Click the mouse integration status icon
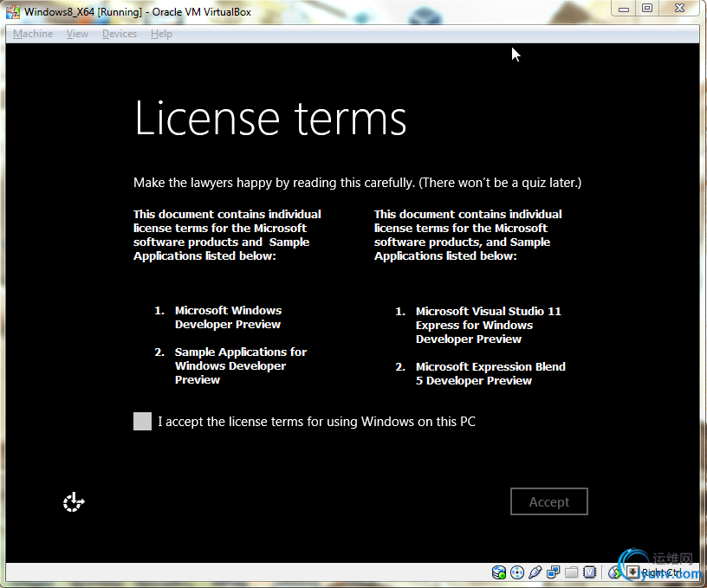Viewport: 707px width, 588px height. click(614, 572)
